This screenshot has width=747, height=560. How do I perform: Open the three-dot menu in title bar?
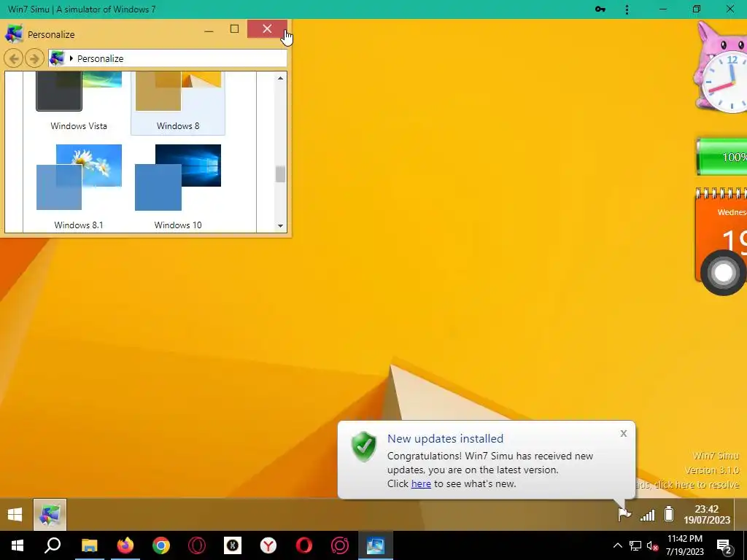tap(627, 9)
